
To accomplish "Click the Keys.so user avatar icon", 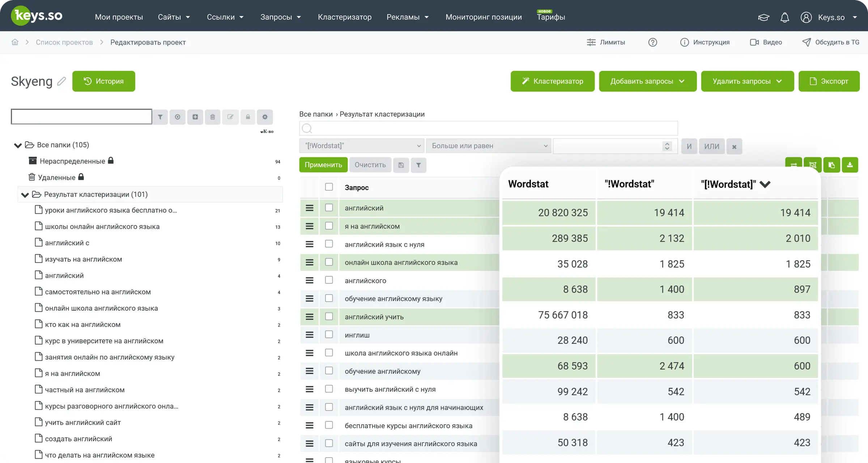I will (x=806, y=17).
